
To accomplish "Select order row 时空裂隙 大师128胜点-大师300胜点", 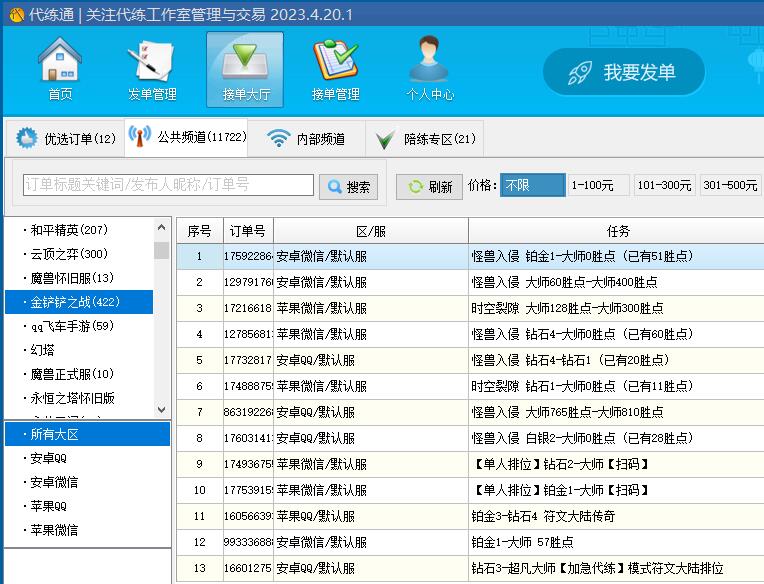I will point(470,308).
